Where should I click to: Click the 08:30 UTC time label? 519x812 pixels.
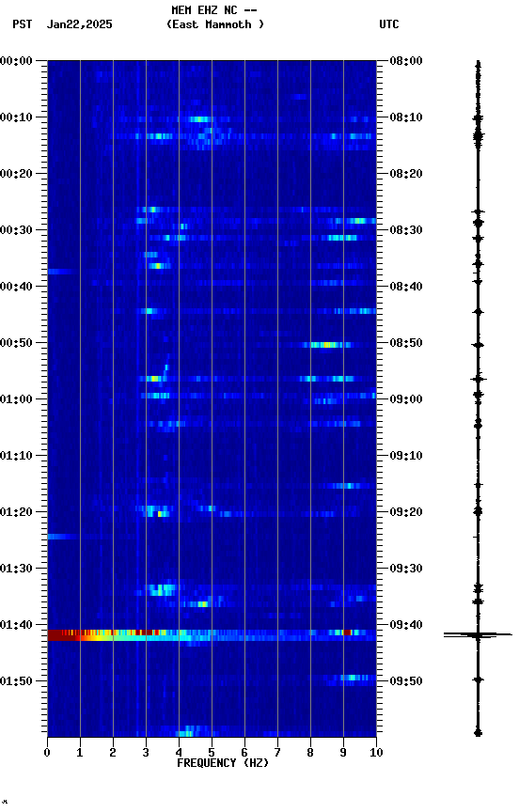(x=406, y=230)
